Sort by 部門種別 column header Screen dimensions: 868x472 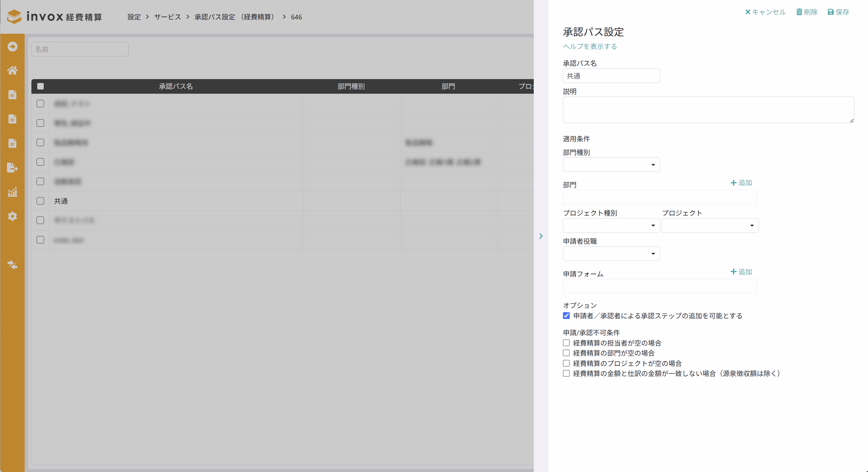[351, 86]
